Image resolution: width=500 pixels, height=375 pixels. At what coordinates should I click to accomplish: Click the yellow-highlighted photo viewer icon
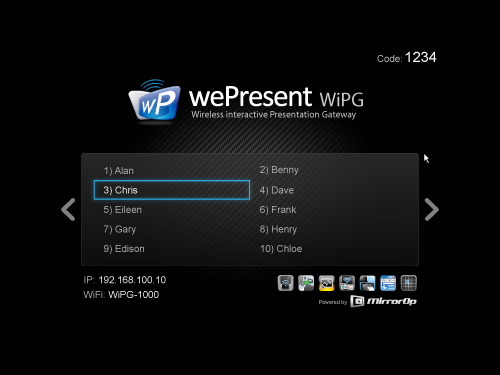[327, 283]
